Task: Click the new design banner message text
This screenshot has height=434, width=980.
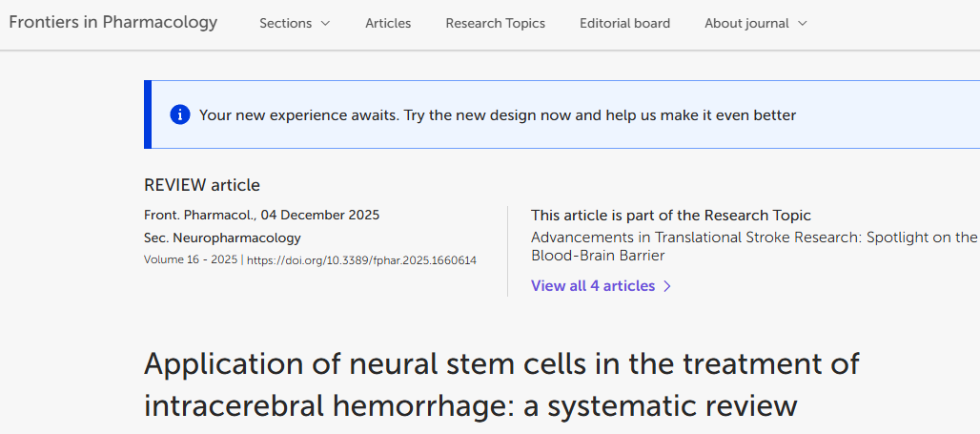Action: click(497, 115)
